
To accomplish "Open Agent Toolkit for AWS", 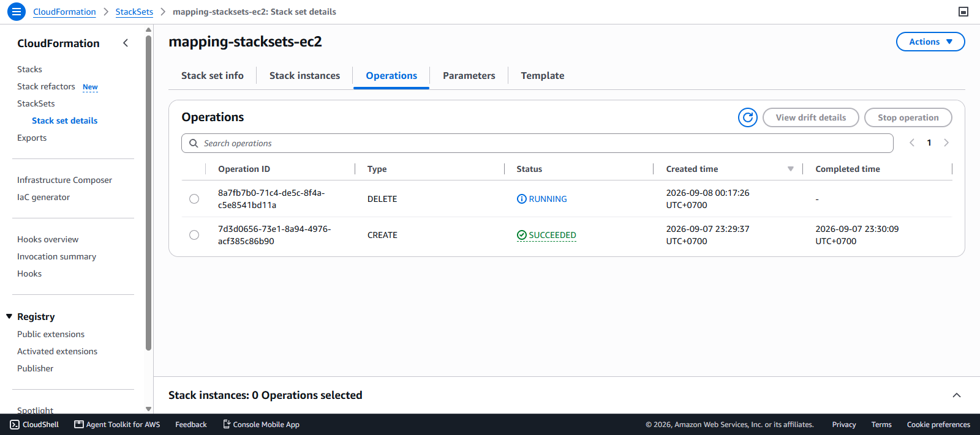I will click(117, 425).
